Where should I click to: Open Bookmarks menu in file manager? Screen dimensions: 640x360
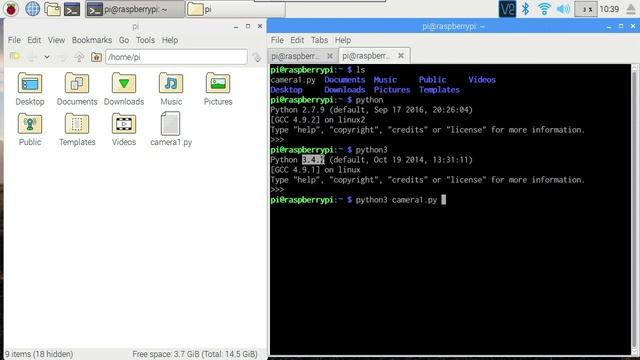92,40
